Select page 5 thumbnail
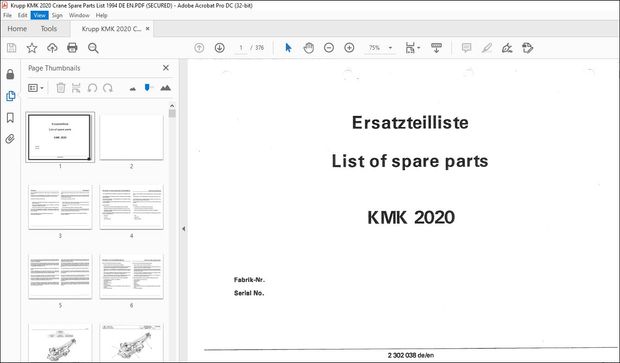The height and width of the screenshot is (363, 620). [x=60, y=276]
